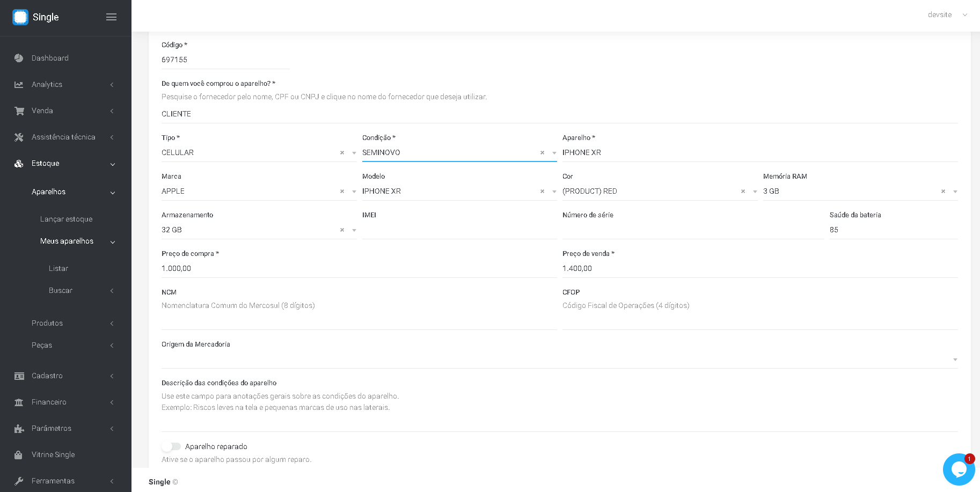The image size is (980, 492).
Task: Click the Analytics chart icon
Action: coord(19,84)
